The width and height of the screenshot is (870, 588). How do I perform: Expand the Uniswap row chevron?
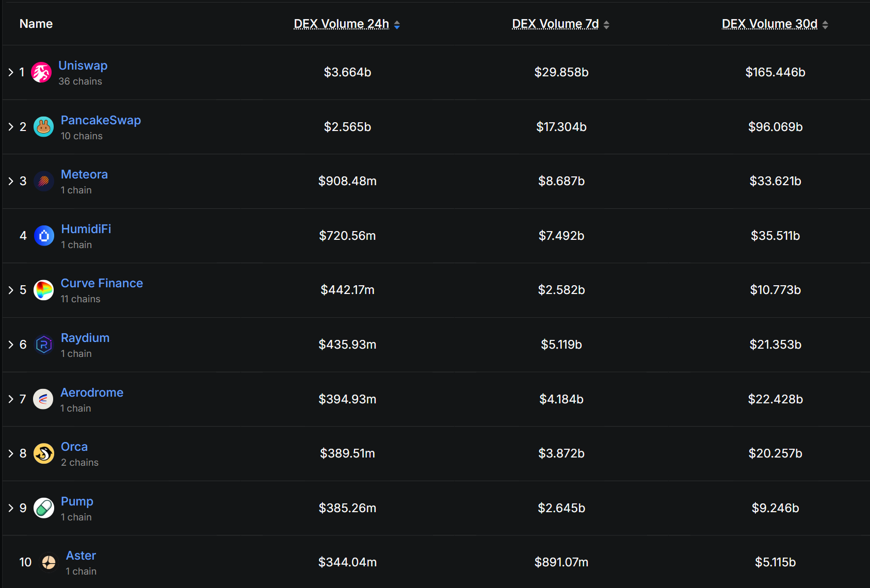[x=11, y=72]
